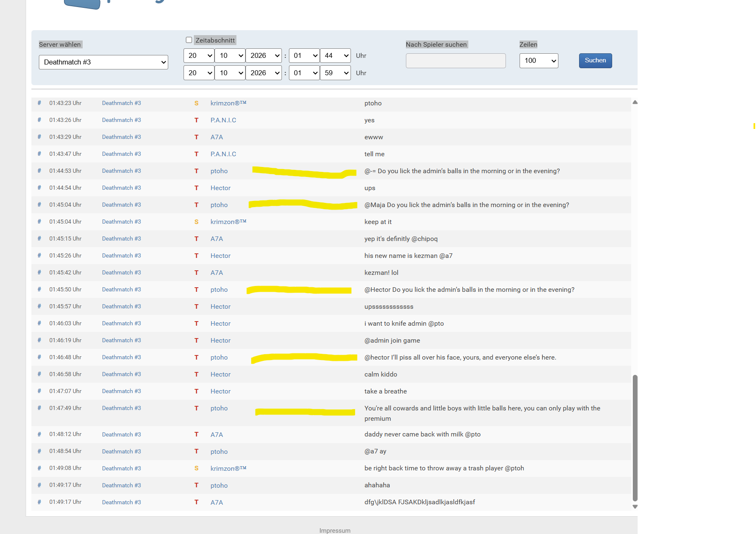Click the Suchen button
756x534 pixels.
(x=595, y=61)
